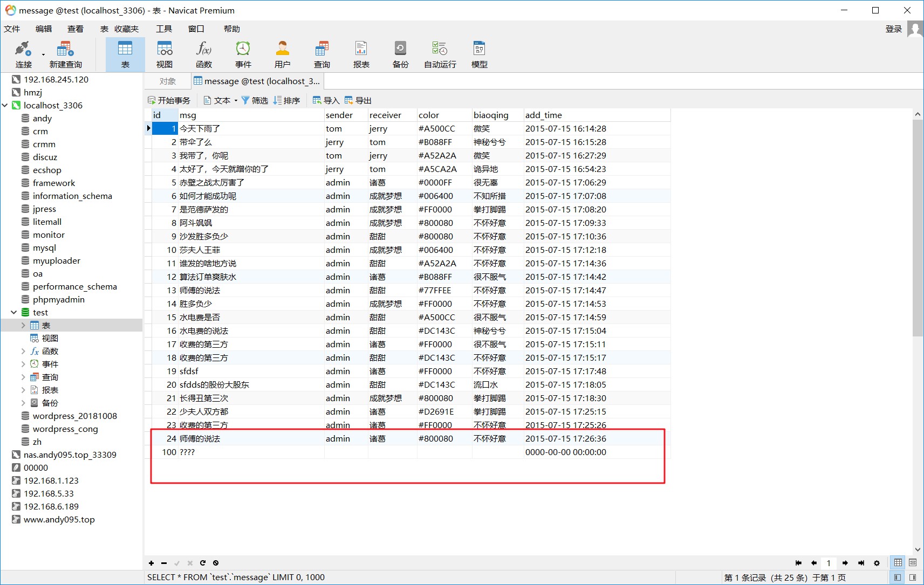
Task: Toggle the 筛选 filter bar
Action: [x=254, y=100]
